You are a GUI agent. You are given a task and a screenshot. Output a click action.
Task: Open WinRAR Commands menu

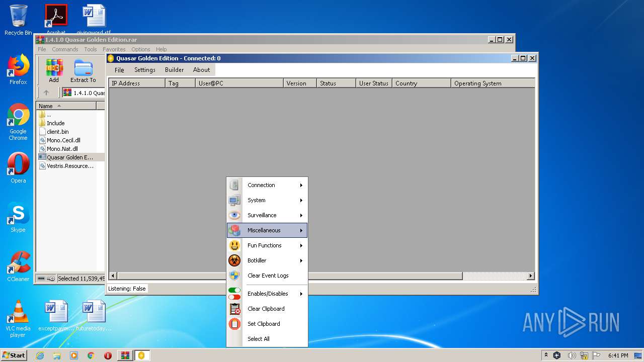(65, 49)
